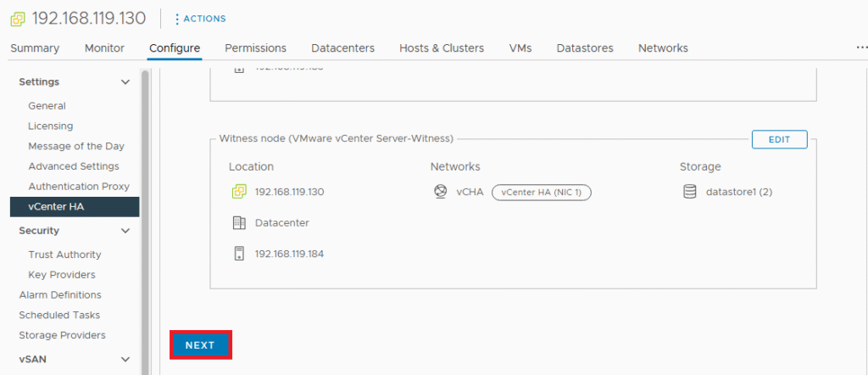
Task: Select General in Settings
Action: click(47, 106)
